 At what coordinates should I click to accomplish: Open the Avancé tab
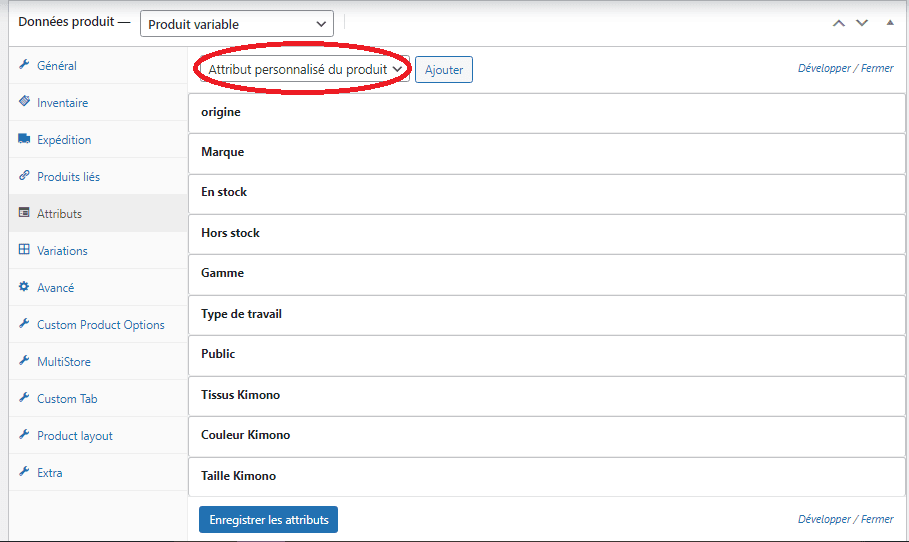(98, 288)
